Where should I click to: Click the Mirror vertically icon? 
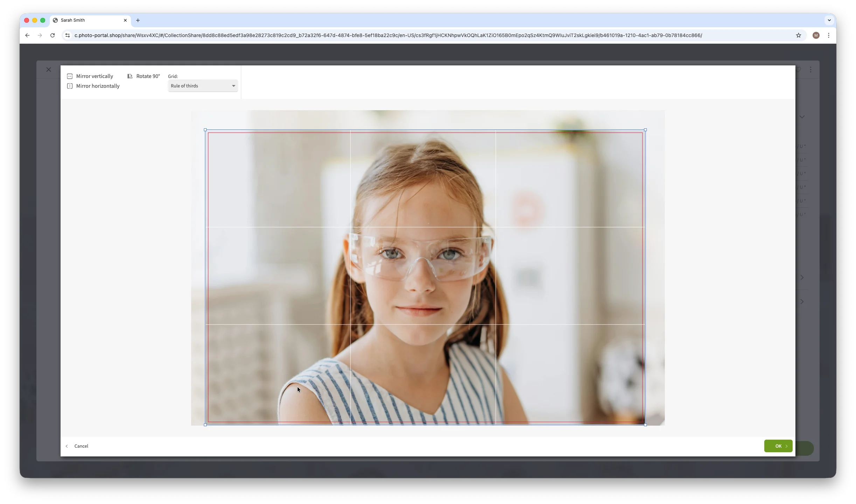pyautogui.click(x=70, y=76)
